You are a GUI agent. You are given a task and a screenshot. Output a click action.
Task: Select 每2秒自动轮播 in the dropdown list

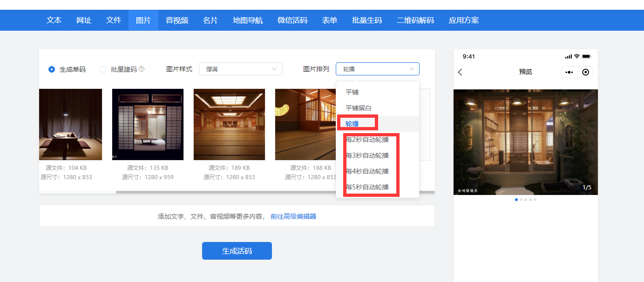(x=378, y=140)
